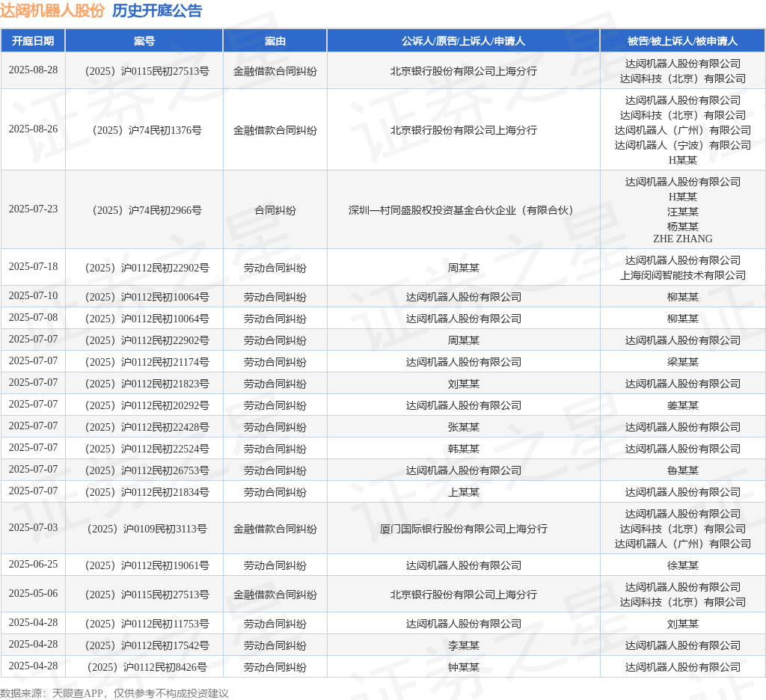The width and height of the screenshot is (766, 700).
Task: Select plaintiff 韩某某
Action: [463, 449]
